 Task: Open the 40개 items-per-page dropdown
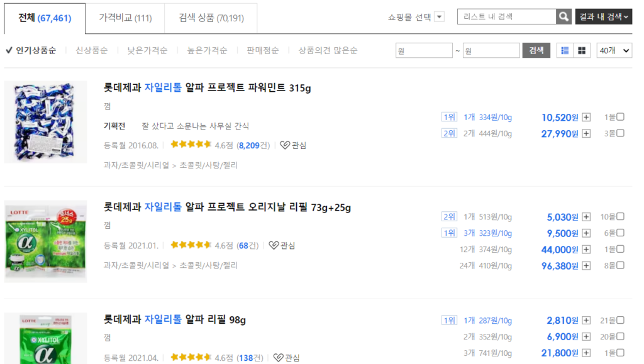pyautogui.click(x=614, y=50)
